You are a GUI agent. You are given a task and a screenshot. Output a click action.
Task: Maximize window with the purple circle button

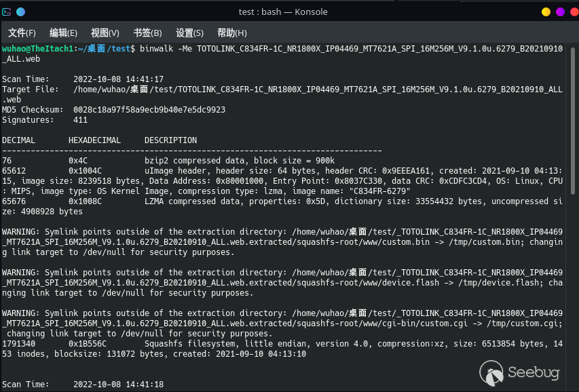[560, 12]
